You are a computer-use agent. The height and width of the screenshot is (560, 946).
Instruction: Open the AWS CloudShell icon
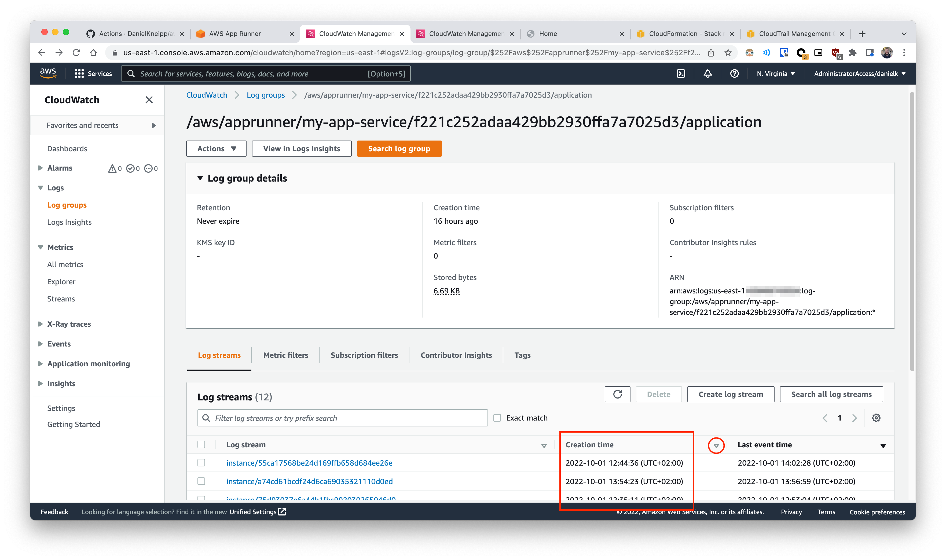(681, 73)
